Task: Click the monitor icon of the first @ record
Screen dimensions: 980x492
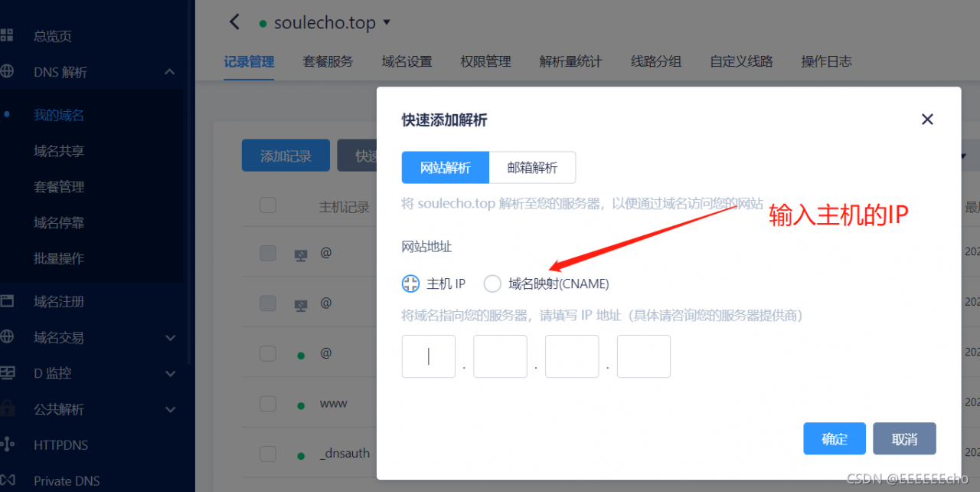Action: 302,255
